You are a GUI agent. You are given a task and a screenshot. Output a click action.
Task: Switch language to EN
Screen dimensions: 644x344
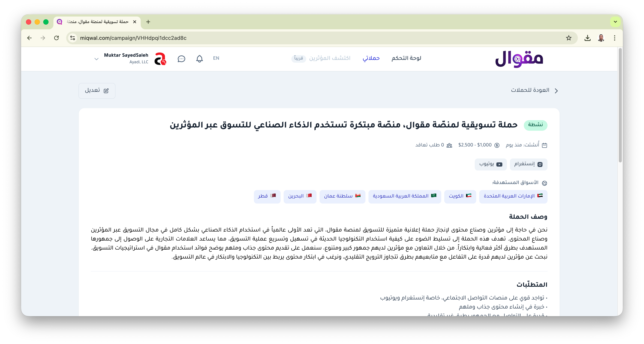(216, 58)
